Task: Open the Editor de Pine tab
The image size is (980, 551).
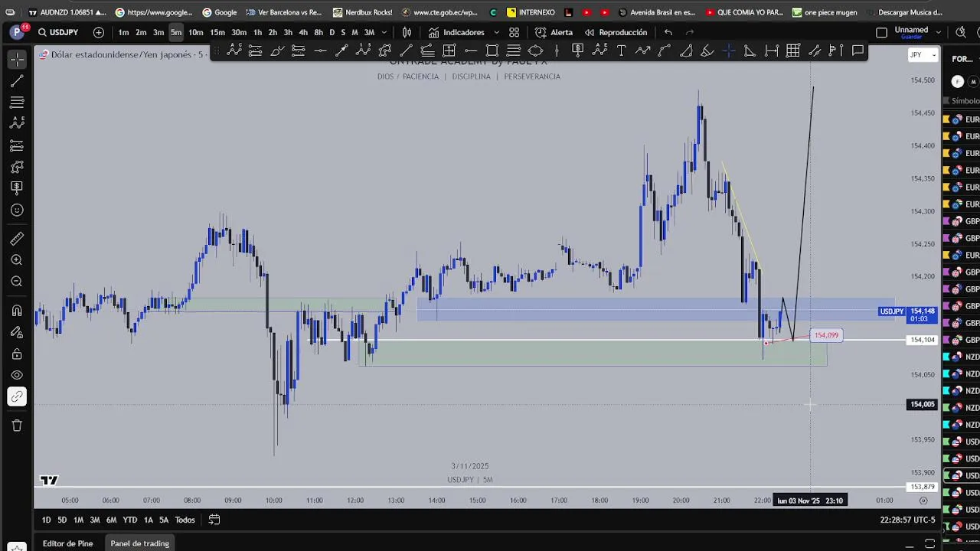Action: click(67, 543)
